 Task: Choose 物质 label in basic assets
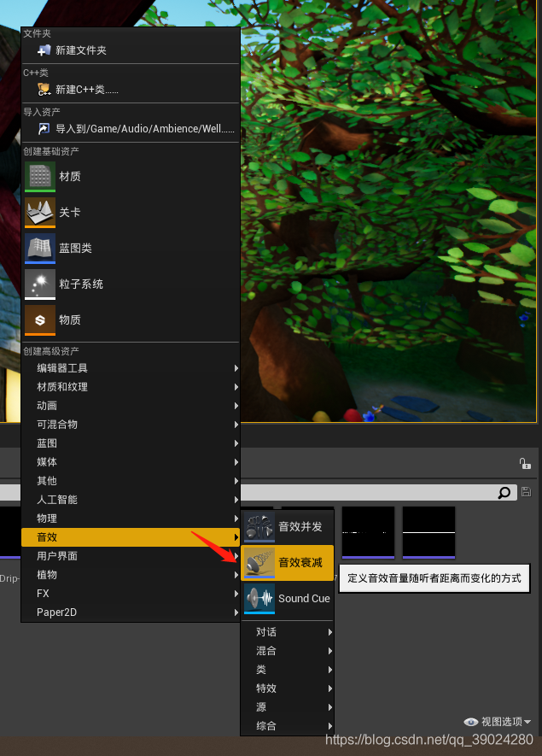(x=70, y=319)
